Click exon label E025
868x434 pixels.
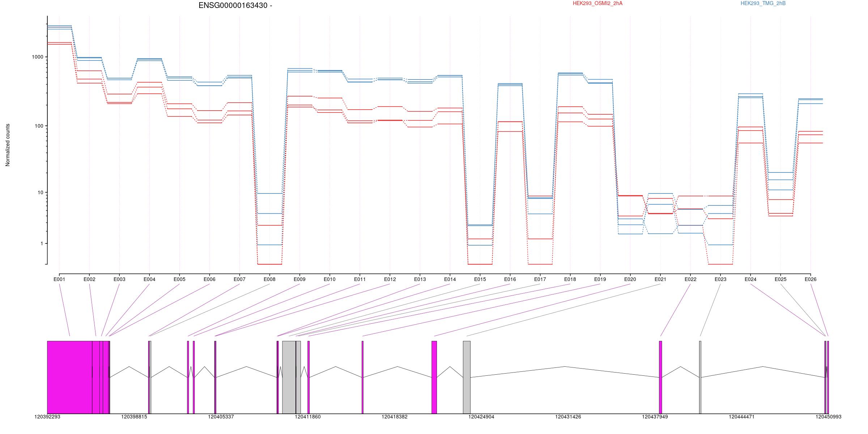(780, 279)
